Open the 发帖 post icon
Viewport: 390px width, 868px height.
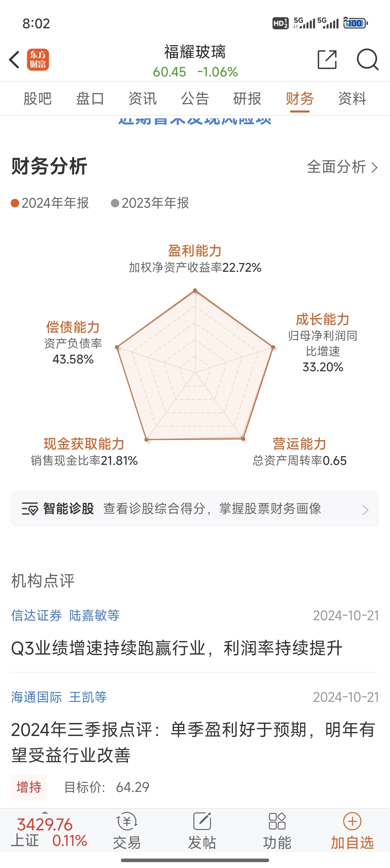click(202, 831)
